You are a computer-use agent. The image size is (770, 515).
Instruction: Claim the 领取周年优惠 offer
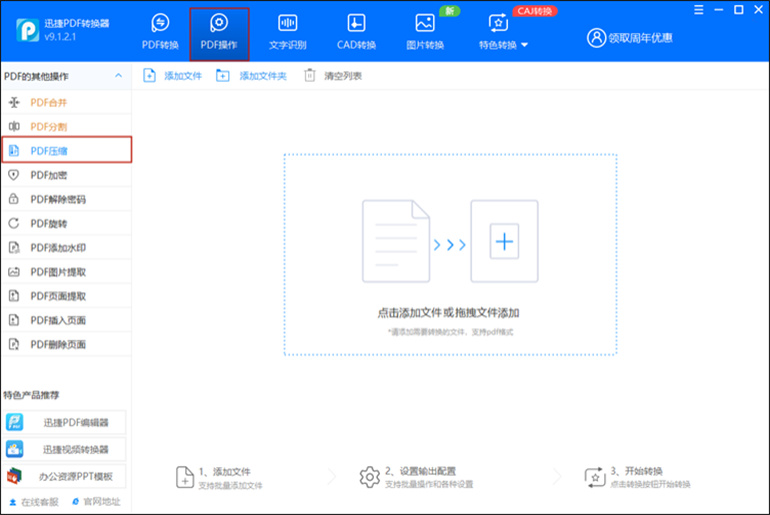640,38
